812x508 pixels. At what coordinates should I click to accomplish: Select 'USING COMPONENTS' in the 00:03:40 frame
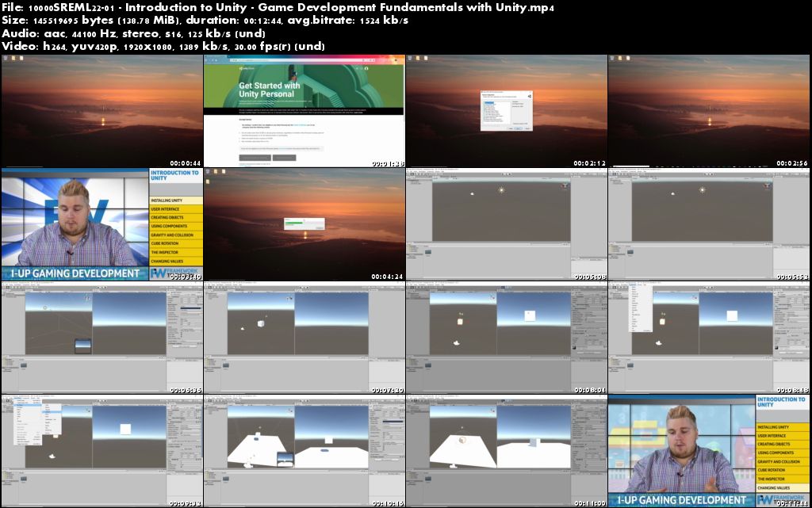click(x=175, y=226)
